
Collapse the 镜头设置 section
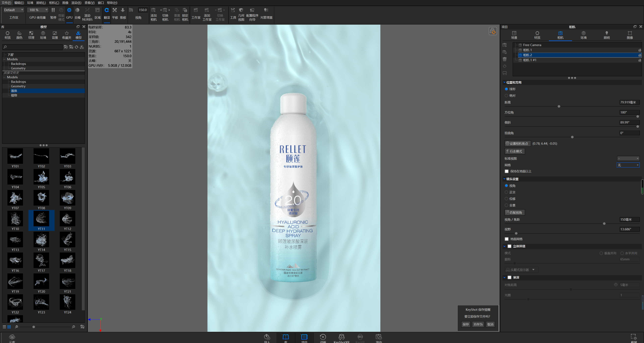pyautogui.click(x=504, y=179)
